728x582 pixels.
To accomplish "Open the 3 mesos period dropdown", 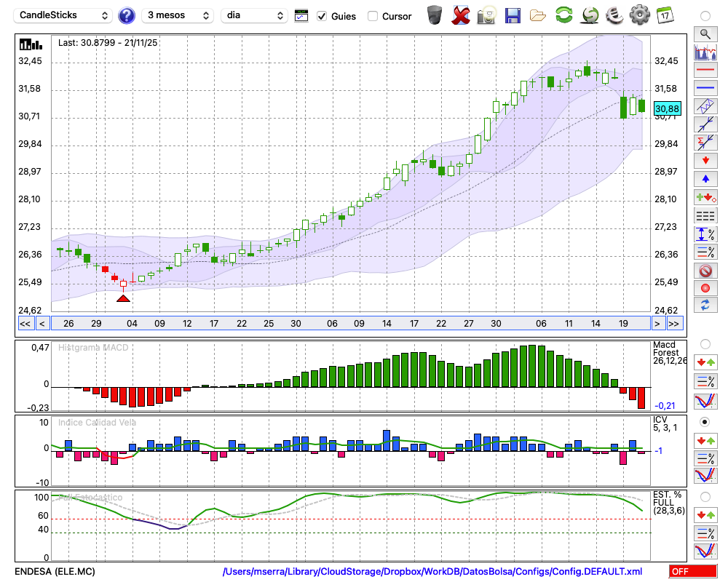I will [x=178, y=15].
